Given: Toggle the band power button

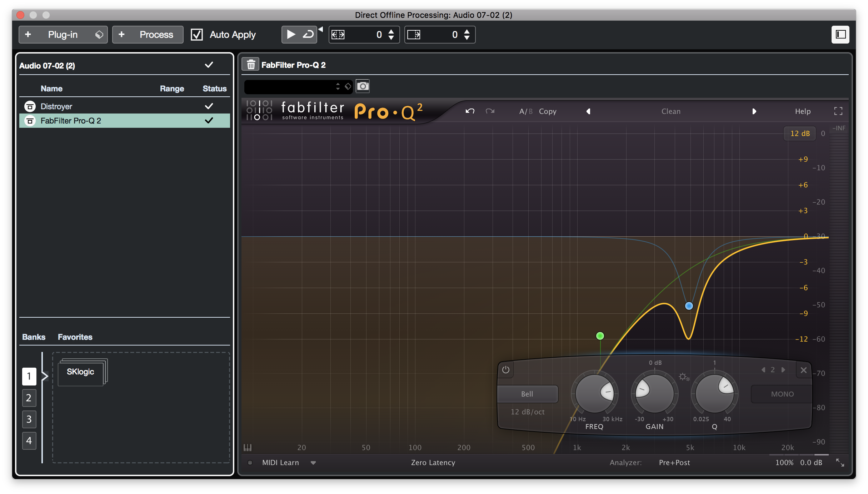Looking at the screenshot, I should [x=506, y=370].
